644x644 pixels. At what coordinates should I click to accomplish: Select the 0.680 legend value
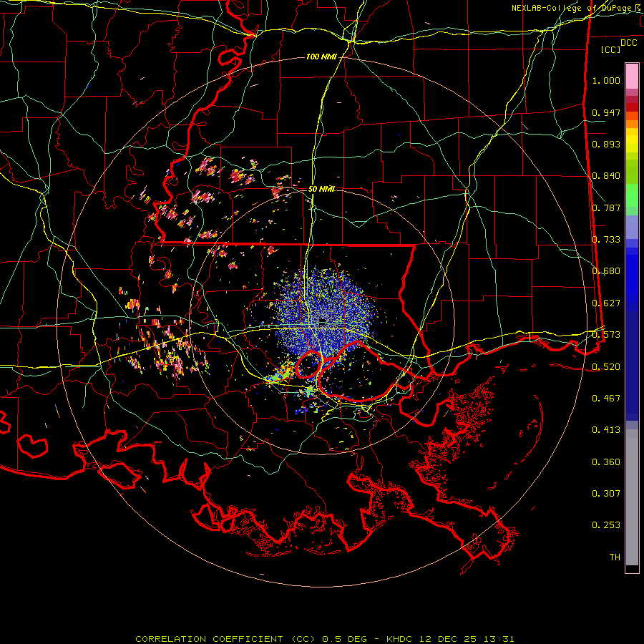(606, 271)
